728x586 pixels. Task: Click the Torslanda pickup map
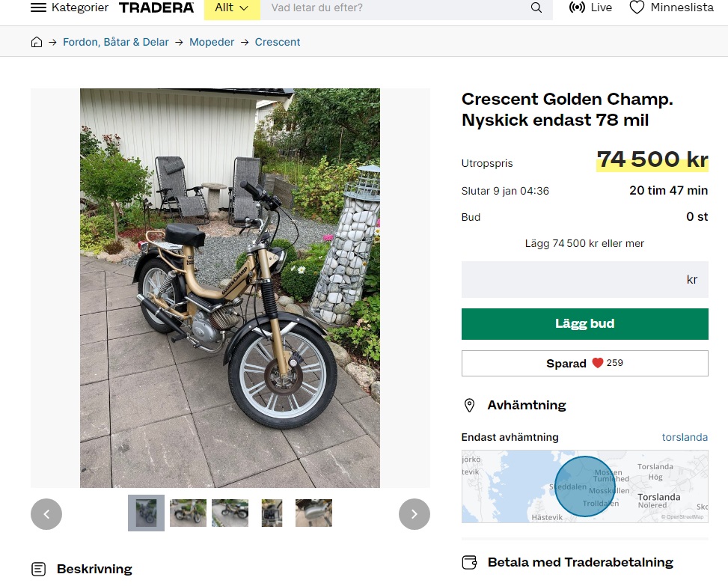pyautogui.click(x=584, y=486)
